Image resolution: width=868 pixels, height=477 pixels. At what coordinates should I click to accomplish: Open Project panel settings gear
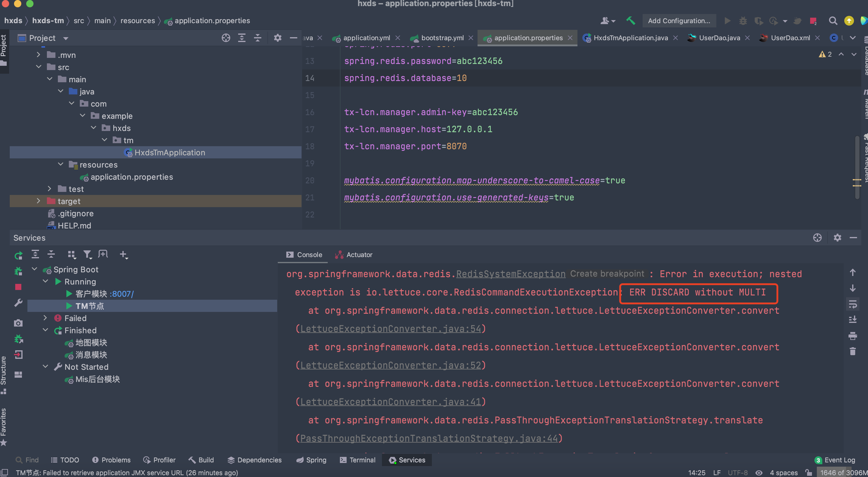point(277,38)
